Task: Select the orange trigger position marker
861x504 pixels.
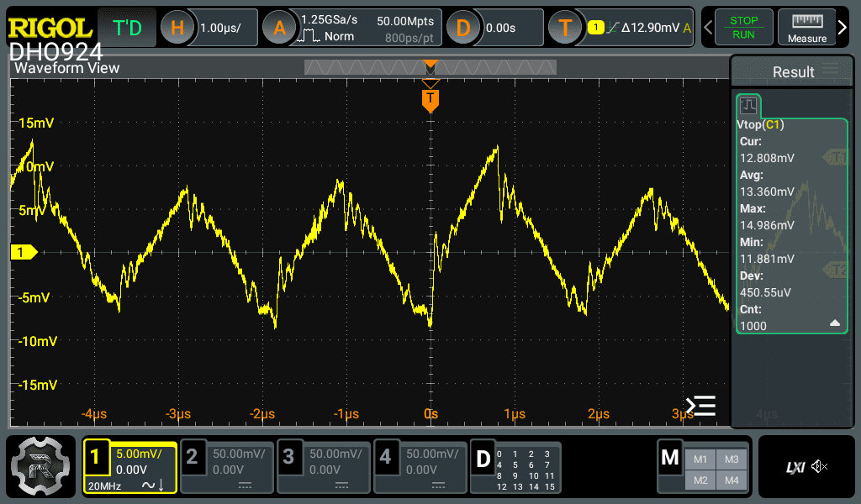Action: (x=430, y=100)
